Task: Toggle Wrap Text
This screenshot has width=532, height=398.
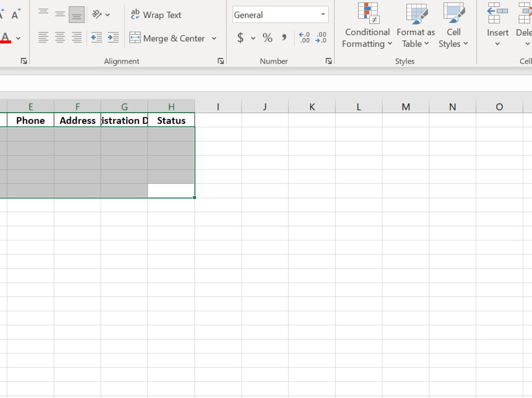Action: tap(156, 14)
